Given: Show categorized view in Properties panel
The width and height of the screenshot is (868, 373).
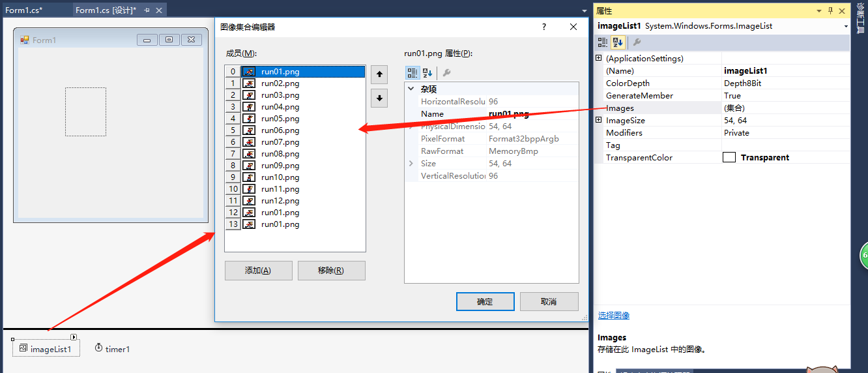Looking at the screenshot, I should (603, 42).
